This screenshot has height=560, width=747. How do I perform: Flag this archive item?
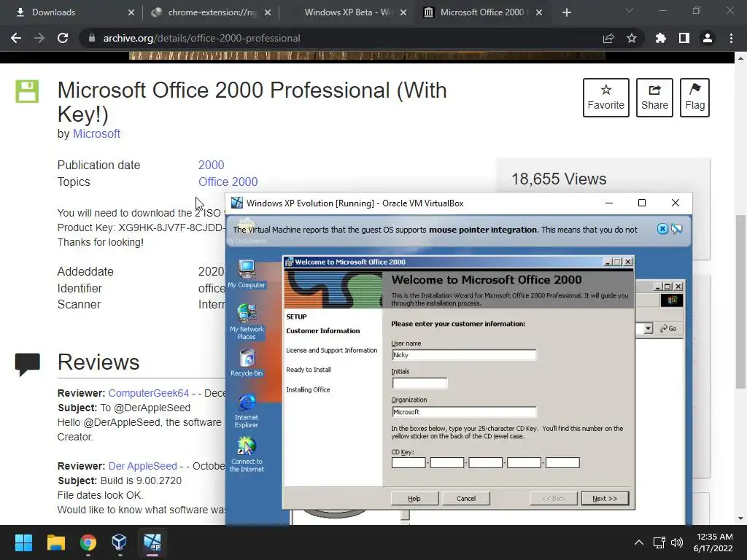tap(694, 98)
